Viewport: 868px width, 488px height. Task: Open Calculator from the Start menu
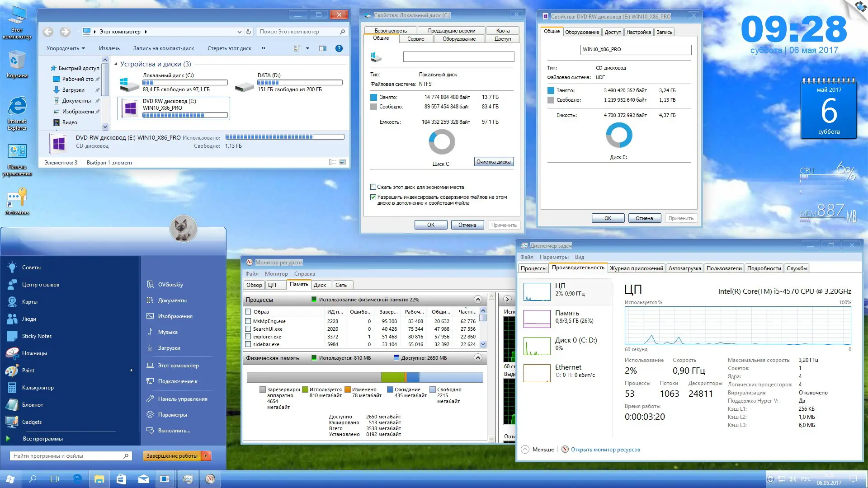(38, 388)
